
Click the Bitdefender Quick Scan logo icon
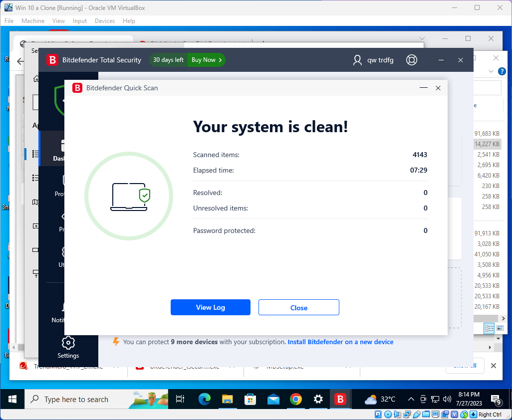click(77, 88)
